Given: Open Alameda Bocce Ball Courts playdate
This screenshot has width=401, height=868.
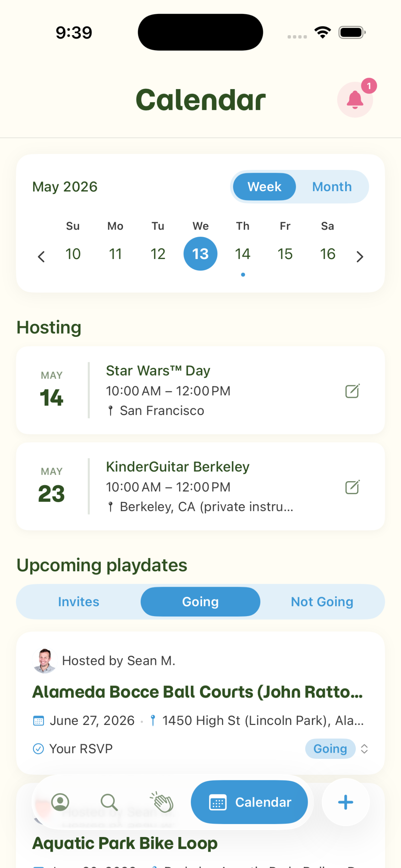Looking at the screenshot, I should 198,691.
